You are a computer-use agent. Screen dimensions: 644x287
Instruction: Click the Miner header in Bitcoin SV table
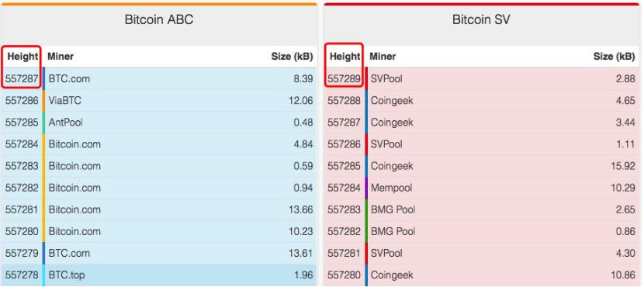click(x=383, y=57)
